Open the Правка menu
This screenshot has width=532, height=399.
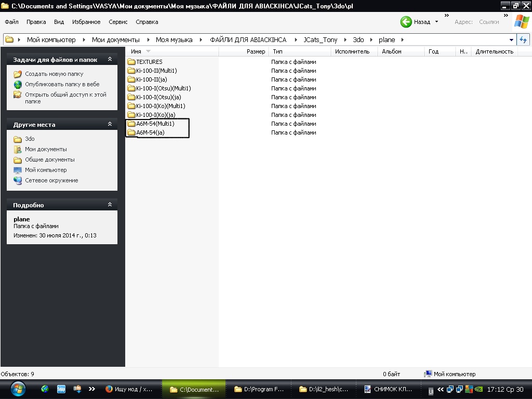pos(36,22)
